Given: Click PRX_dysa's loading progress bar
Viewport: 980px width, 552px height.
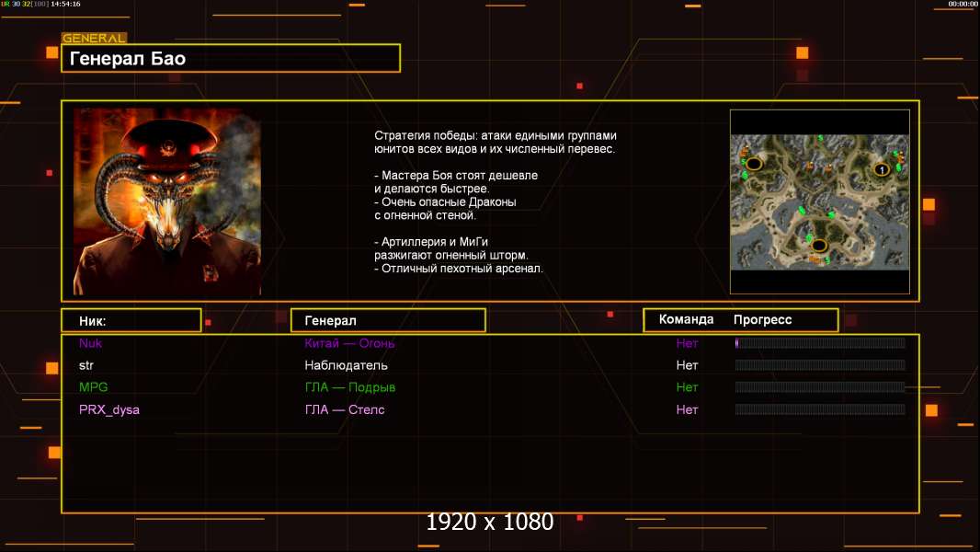Looking at the screenshot, I should pos(820,409).
